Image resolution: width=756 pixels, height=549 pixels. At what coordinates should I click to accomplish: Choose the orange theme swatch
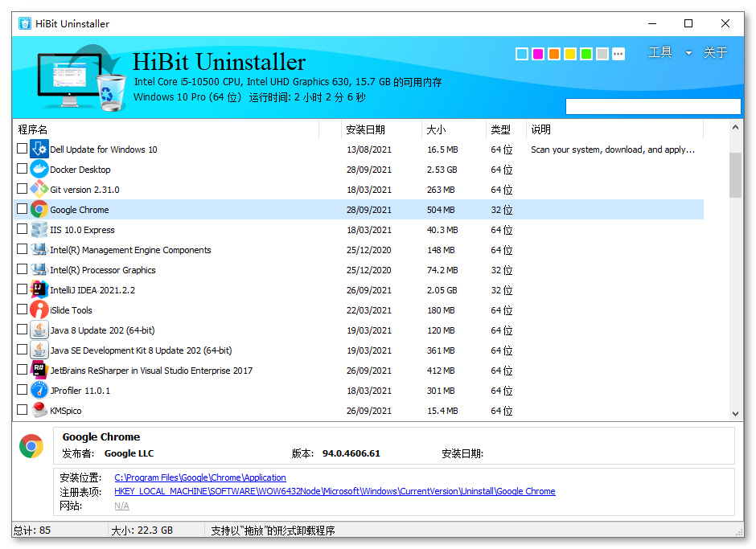(554, 54)
